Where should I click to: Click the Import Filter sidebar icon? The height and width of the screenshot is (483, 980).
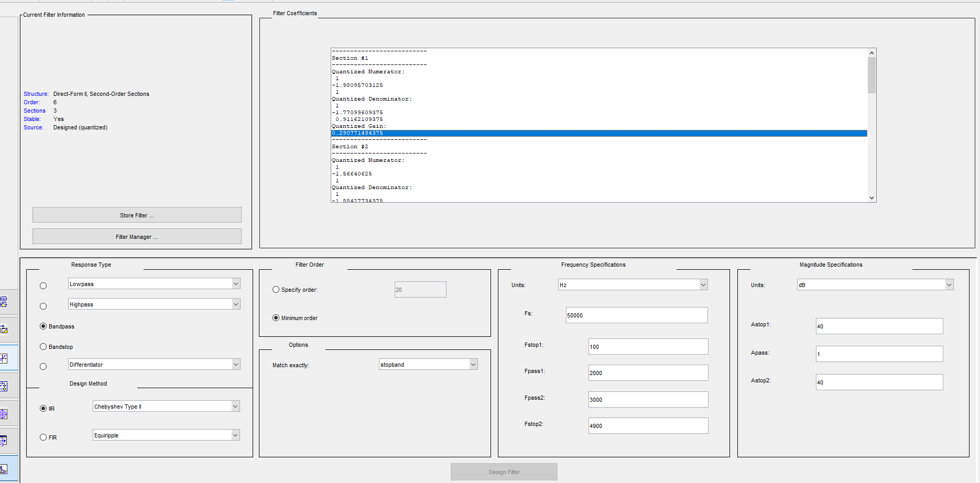pos(4,441)
